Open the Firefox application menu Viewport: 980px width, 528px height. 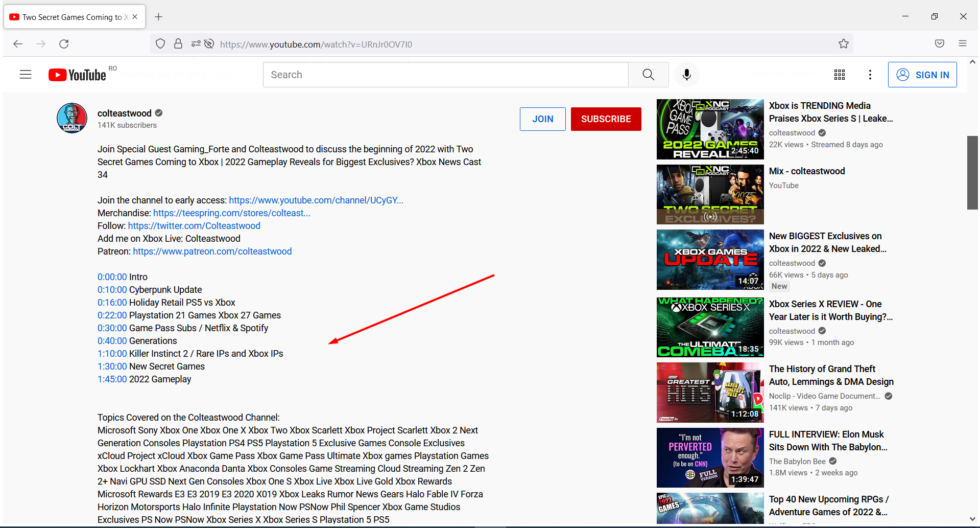pyautogui.click(x=962, y=43)
